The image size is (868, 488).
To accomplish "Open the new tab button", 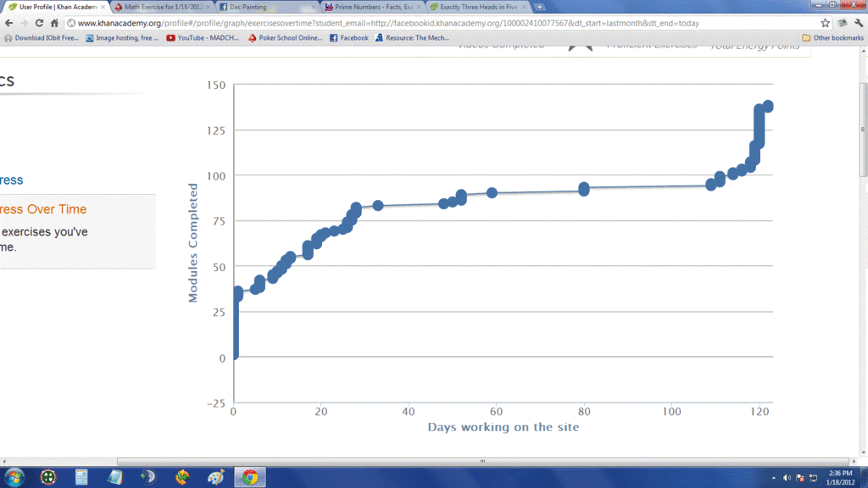I will [539, 7].
